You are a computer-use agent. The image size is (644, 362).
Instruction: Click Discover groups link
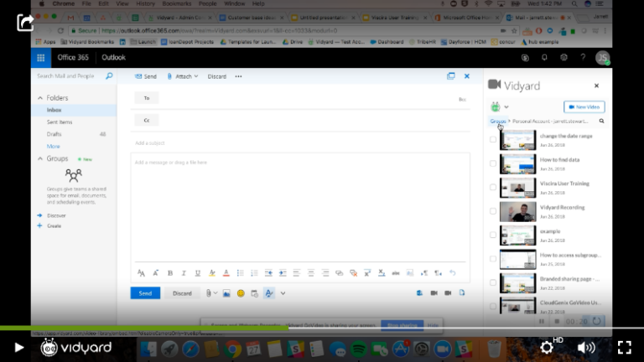click(x=56, y=215)
